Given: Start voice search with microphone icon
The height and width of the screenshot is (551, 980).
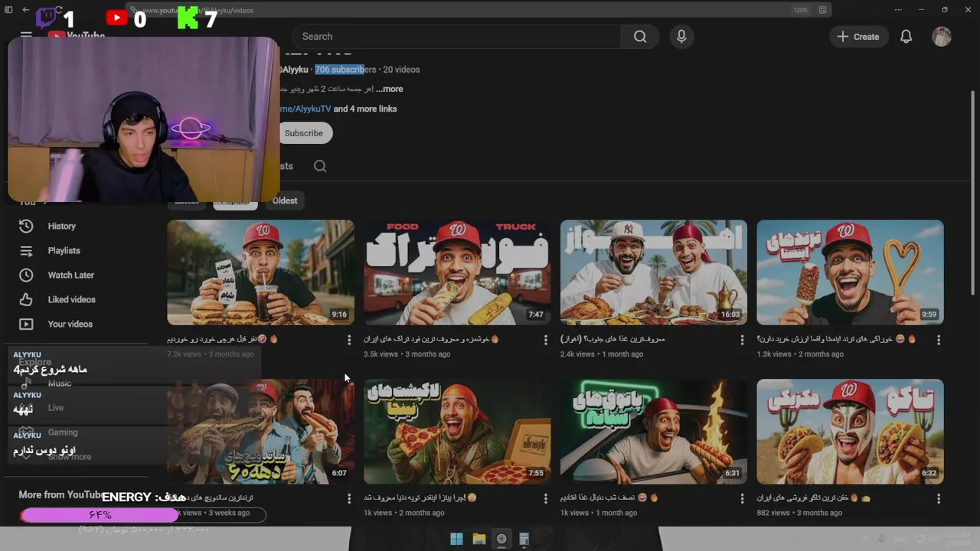Looking at the screenshot, I should click(681, 37).
